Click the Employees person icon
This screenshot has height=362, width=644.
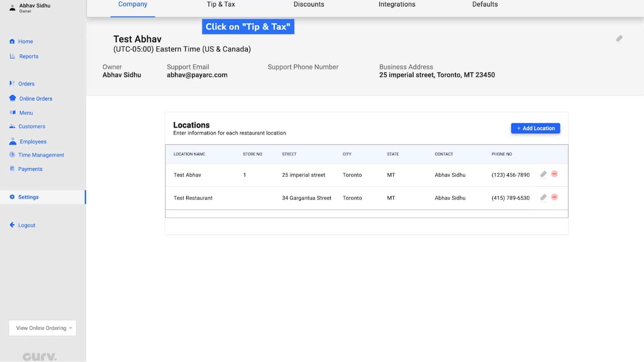(x=13, y=141)
